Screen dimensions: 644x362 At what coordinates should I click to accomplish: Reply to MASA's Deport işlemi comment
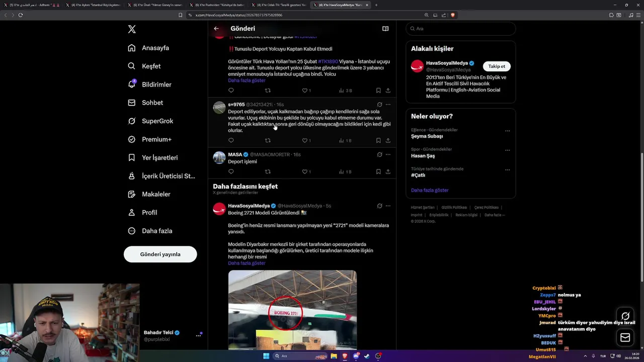pos(231,171)
